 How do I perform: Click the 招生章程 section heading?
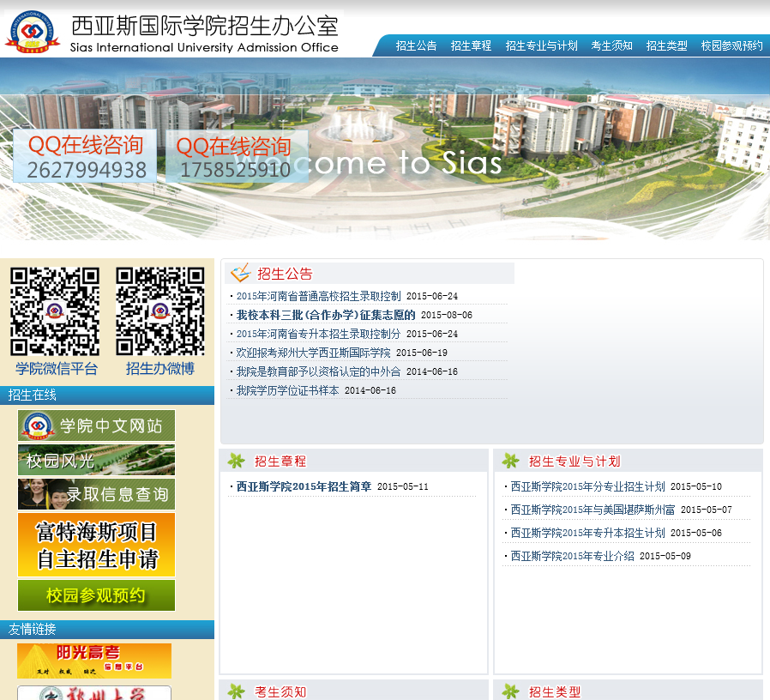(x=280, y=462)
